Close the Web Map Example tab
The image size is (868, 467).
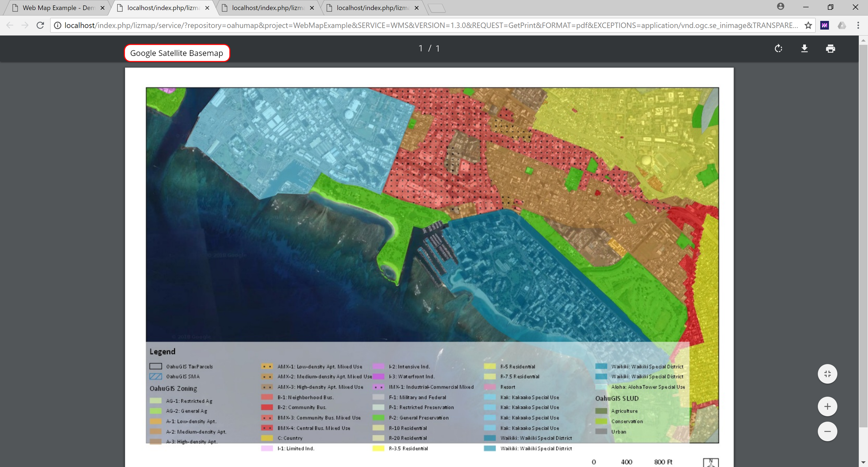tap(102, 8)
